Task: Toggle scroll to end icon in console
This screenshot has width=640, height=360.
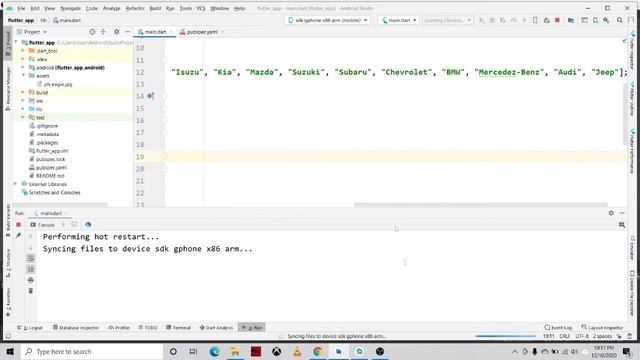Action: [x=31, y=269]
